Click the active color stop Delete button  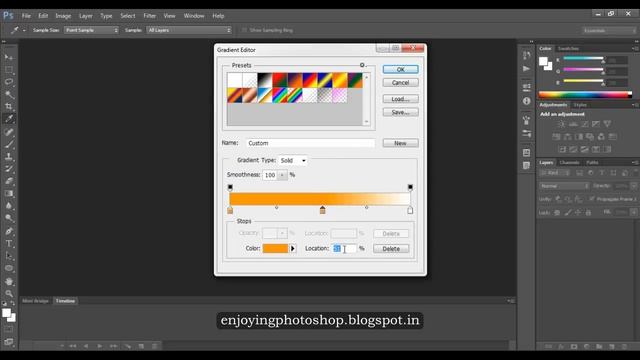click(x=391, y=249)
